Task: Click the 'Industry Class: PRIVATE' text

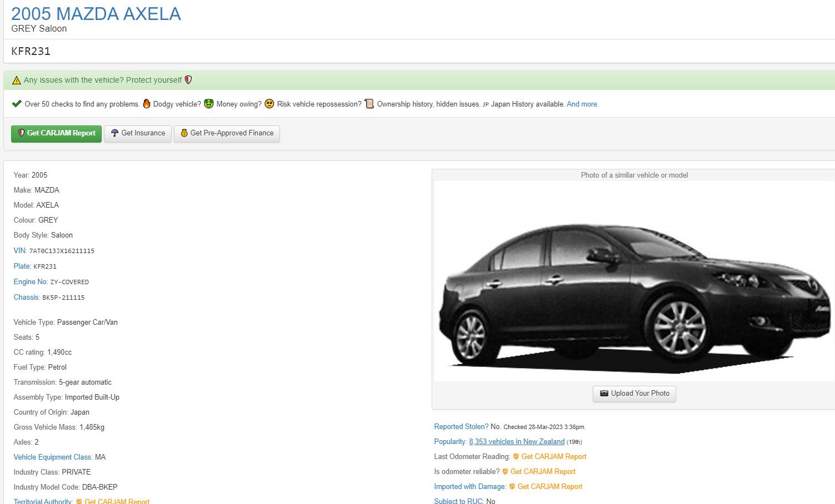Action: click(52, 472)
